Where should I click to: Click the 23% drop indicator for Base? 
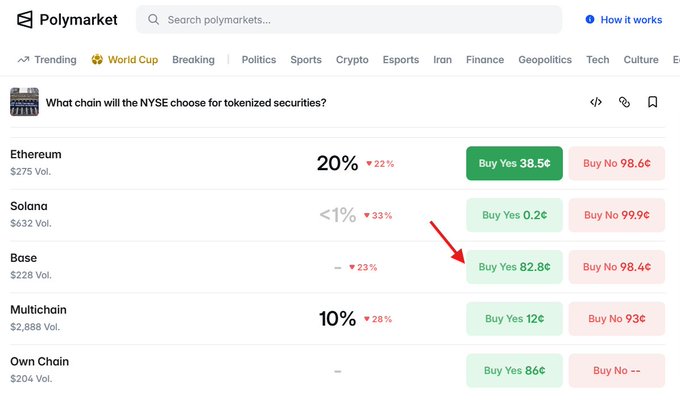coord(363,267)
